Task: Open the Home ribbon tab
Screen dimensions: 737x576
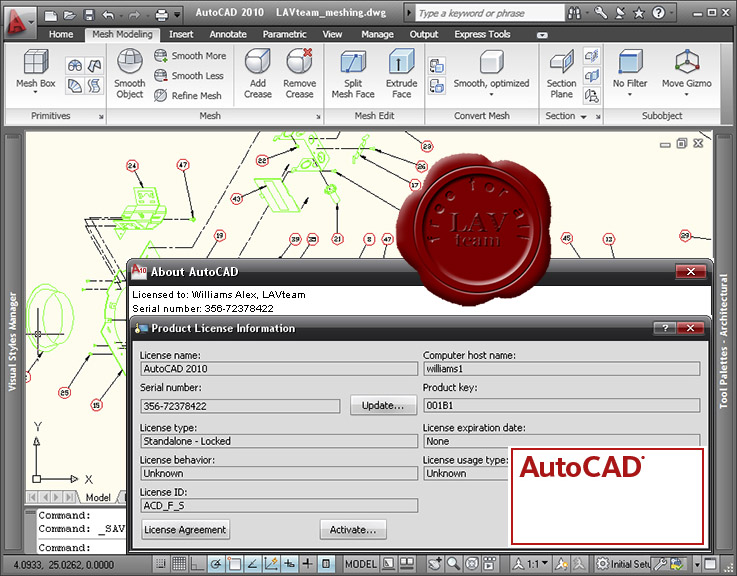Action: tap(61, 34)
